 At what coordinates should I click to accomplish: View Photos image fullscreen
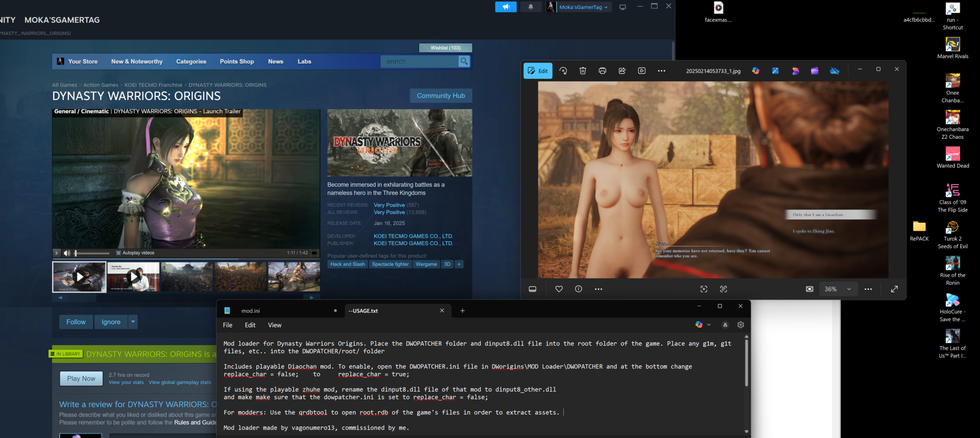click(894, 289)
